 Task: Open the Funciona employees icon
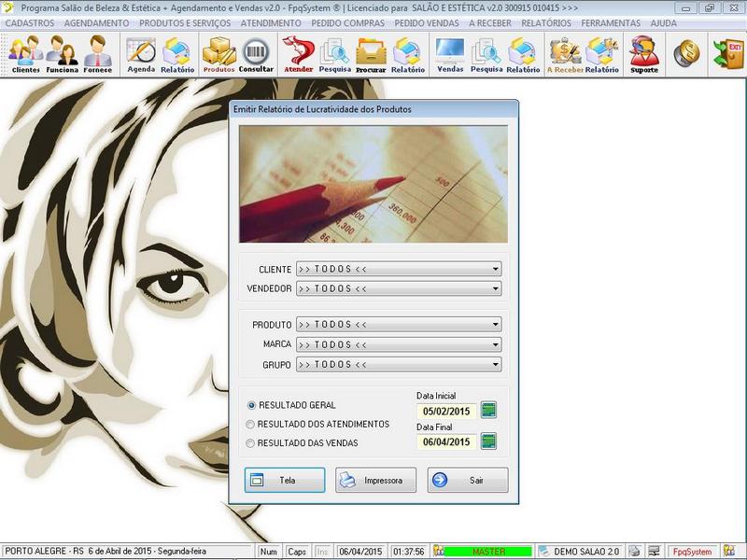(62, 55)
